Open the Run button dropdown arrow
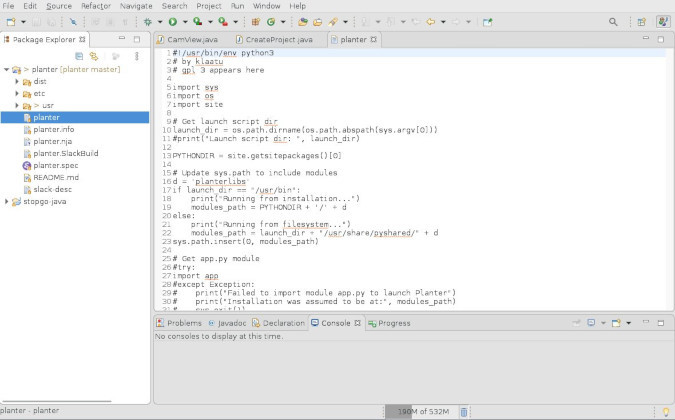Viewport: 675px width, 420px height. tap(184, 21)
